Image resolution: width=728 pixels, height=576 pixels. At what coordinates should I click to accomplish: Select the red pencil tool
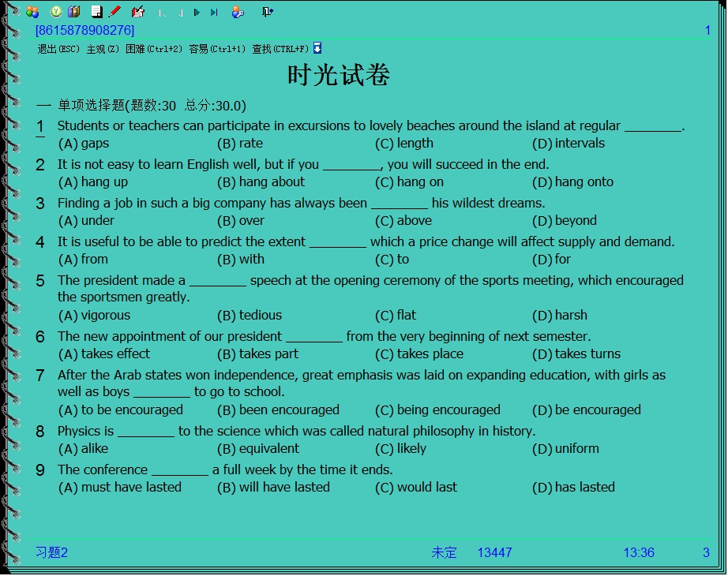114,12
